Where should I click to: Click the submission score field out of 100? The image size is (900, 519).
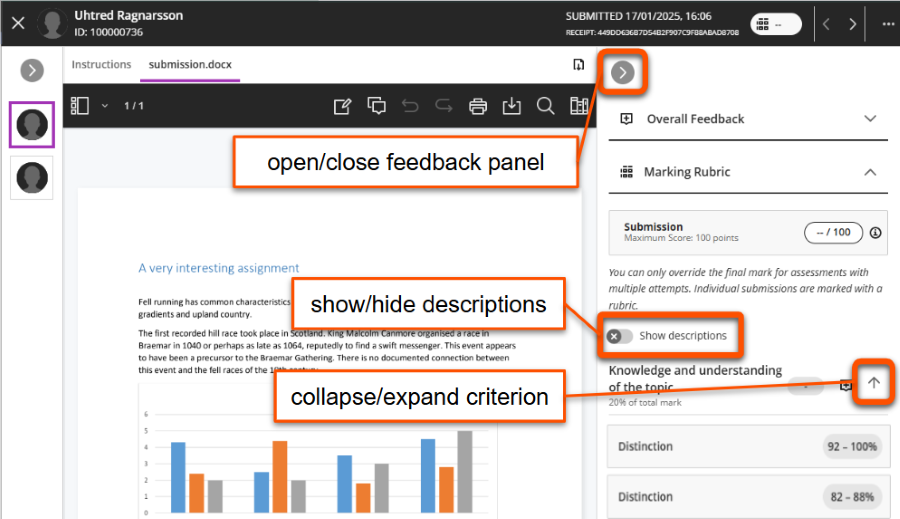(833, 232)
